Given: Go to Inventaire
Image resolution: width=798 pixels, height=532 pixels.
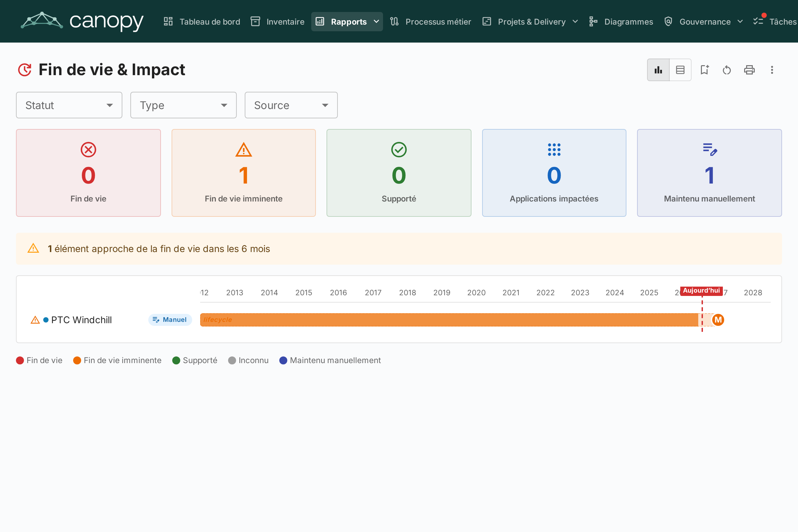Looking at the screenshot, I should [277, 22].
